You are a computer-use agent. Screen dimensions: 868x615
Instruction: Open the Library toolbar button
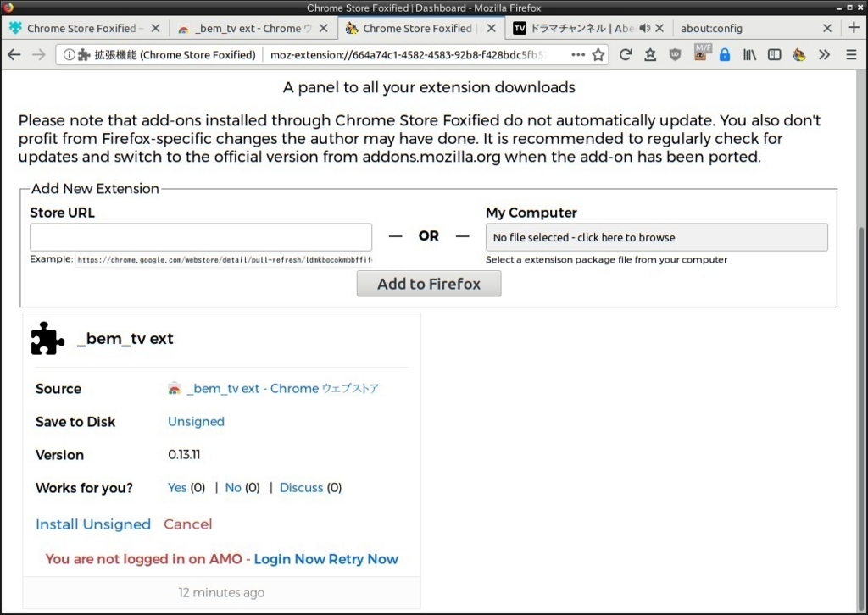(749, 55)
